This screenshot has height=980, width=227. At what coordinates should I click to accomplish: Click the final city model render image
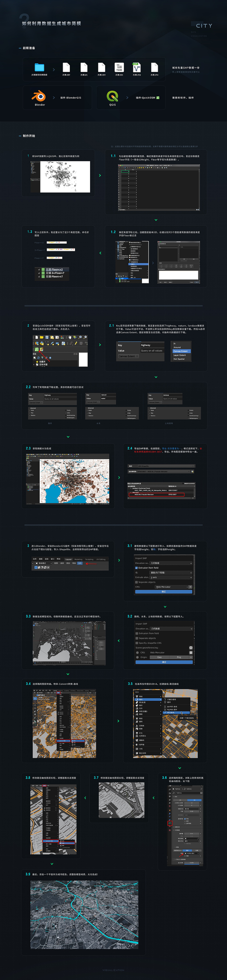click(x=84, y=915)
